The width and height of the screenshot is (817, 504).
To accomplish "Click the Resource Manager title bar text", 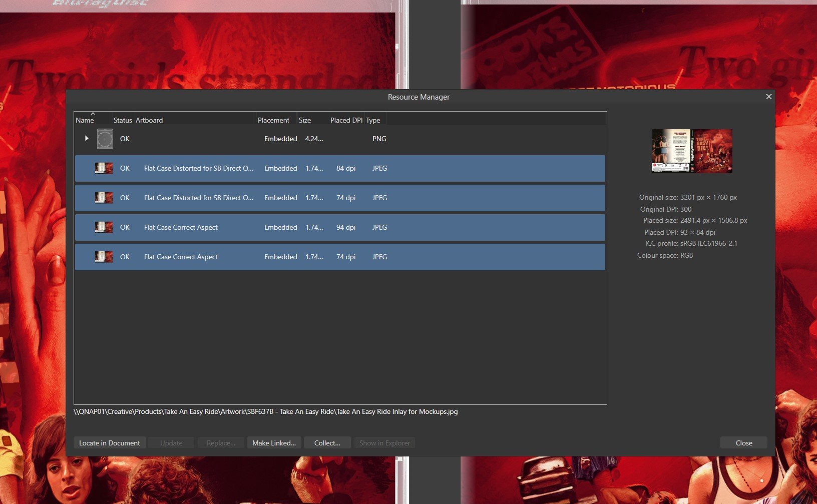I will (x=419, y=97).
